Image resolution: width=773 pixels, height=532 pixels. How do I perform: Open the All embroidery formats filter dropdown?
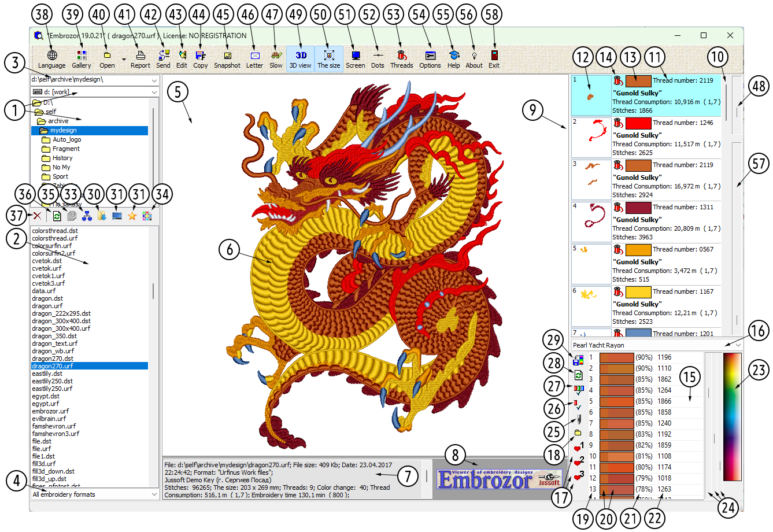154,494
